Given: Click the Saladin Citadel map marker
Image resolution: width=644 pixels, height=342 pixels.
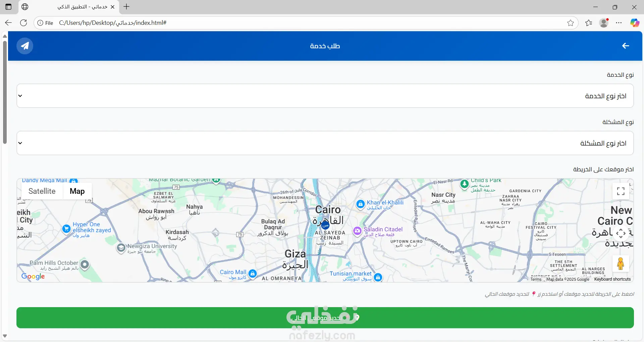Looking at the screenshot, I should pos(357,231).
